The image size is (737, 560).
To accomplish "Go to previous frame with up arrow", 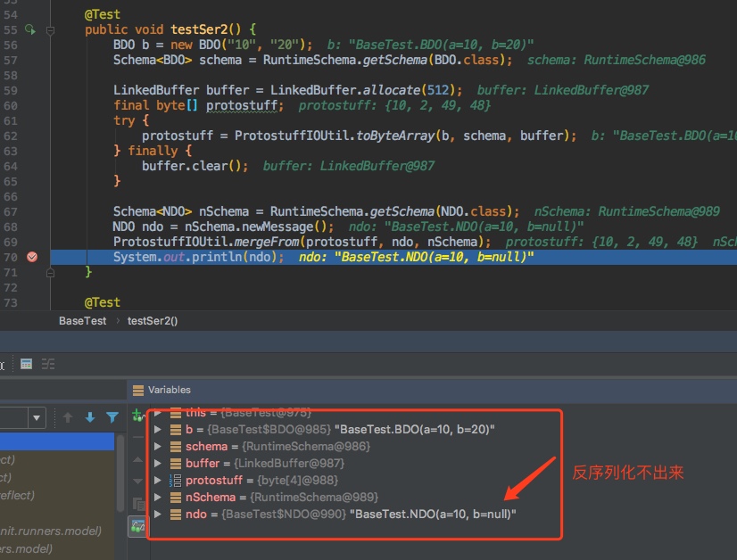I will pyautogui.click(x=68, y=417).
